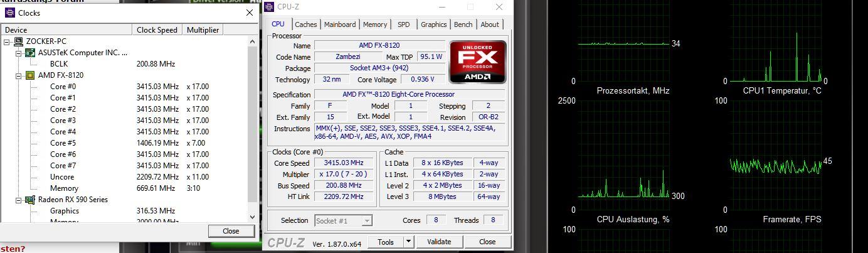The height and width of the screenshot is (253, 868).
Task: Select the Core #1 row in Clocks
Action: coord(124,98)
